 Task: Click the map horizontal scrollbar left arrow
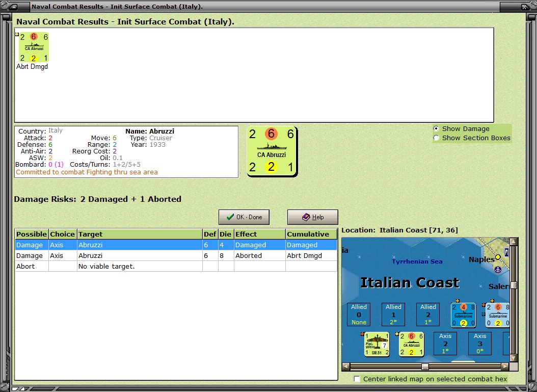pos(346,367)
